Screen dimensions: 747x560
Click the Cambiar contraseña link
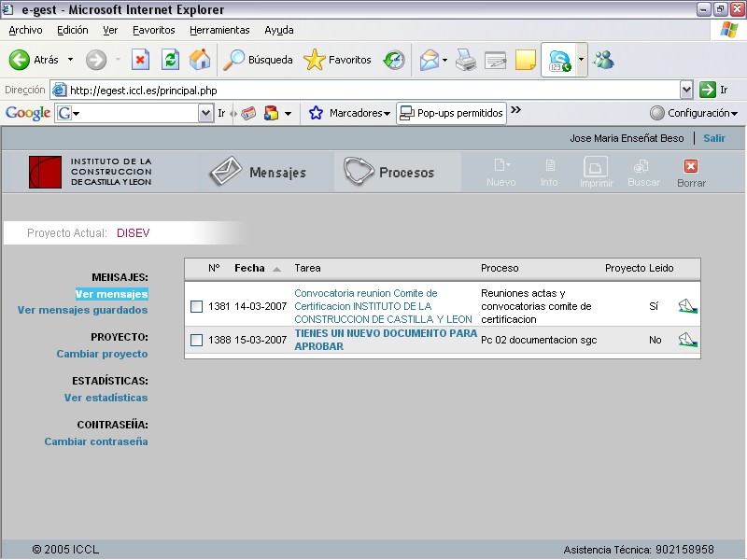click(x=96, y=441)
